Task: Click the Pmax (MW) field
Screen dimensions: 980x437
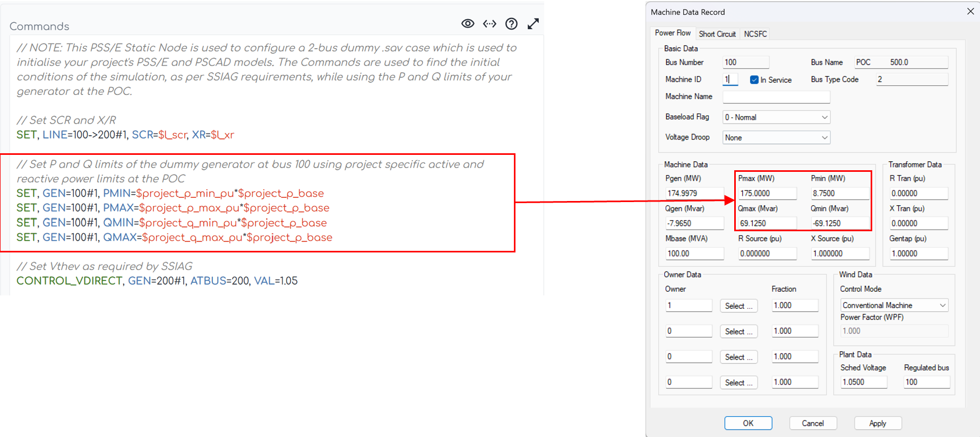Action: click(767, 193)
